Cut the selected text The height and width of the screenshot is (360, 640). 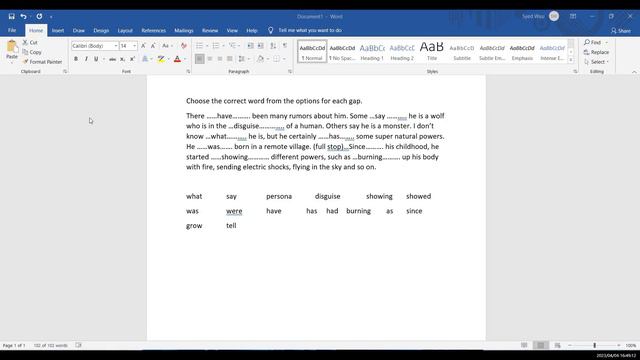pos(30,42)
